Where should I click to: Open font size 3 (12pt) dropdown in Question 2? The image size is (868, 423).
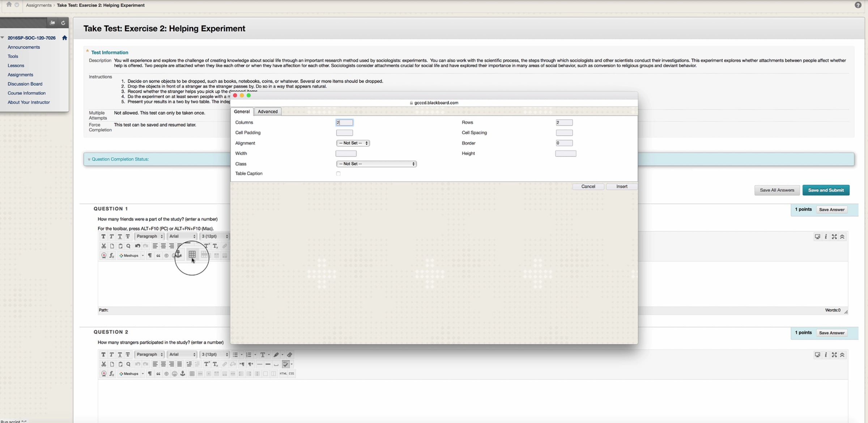coord(215,355)
